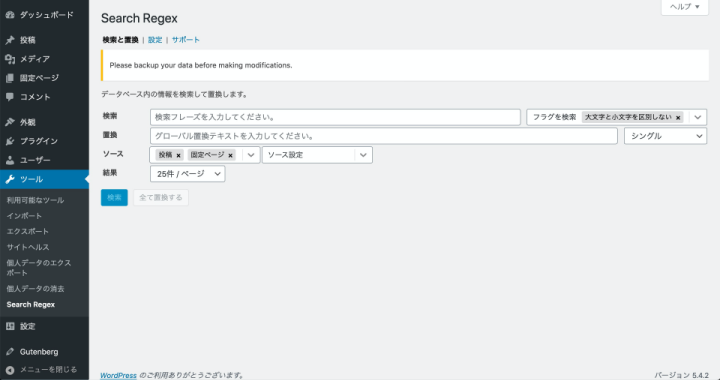Click the Appearance brush icon
The height and width of the screenshot is (380, 720).
pos(10,123)
